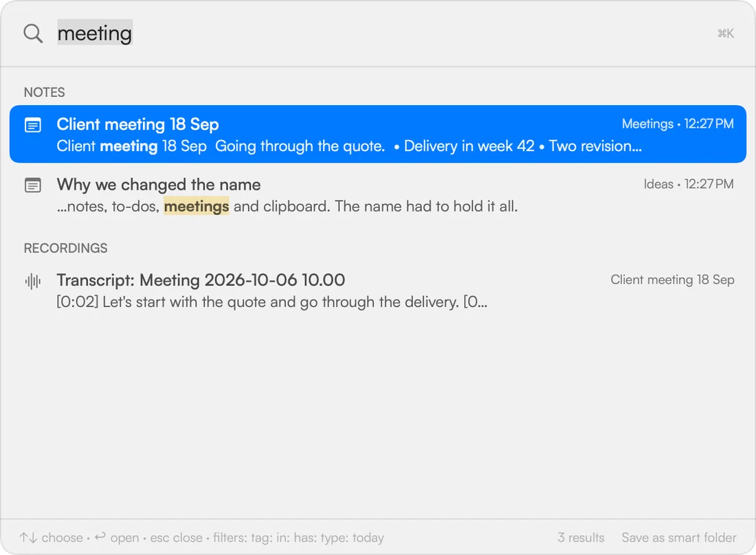Click the filters hint text in footer
This screenshot has height=555, width=756.
pos(298,537)
